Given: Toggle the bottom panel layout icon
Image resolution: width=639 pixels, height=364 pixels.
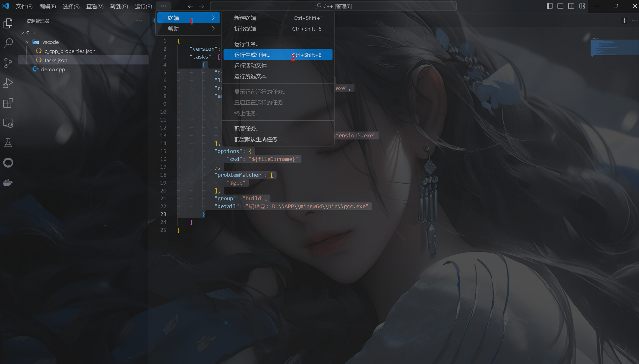Looking at the screenshot, I should click(x=560, y=6).
